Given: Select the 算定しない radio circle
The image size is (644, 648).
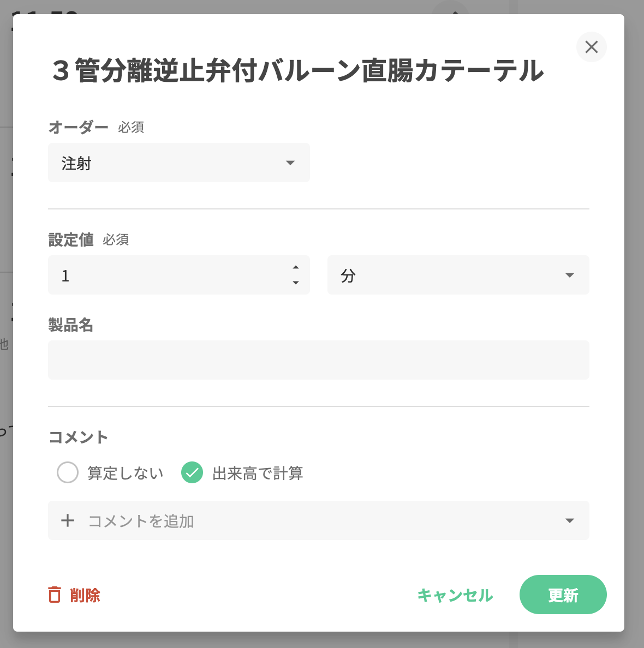Looking at the screenshot, I should click(x=68, y=472).
